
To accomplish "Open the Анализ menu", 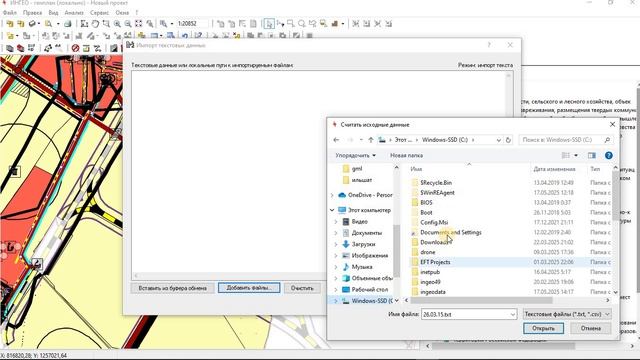I will [74, 13].
